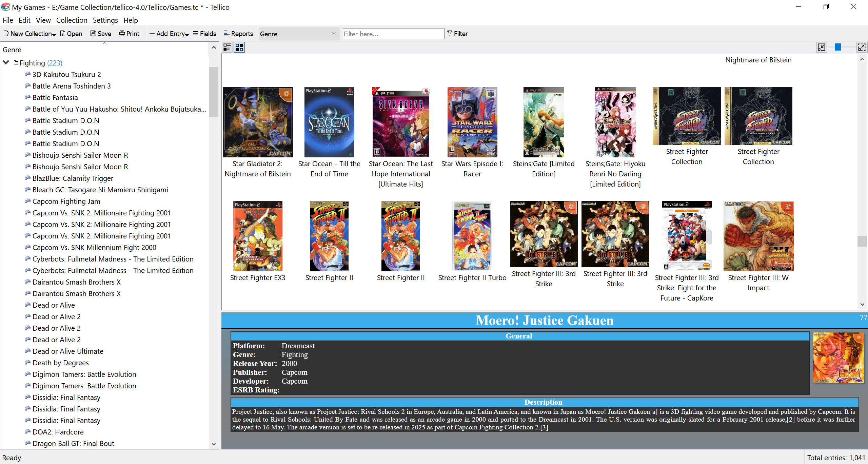Image resolution: width=868 pixels, height=464 pixels.
Task: Open the New Collection dropdown
Action: point(29,34)
